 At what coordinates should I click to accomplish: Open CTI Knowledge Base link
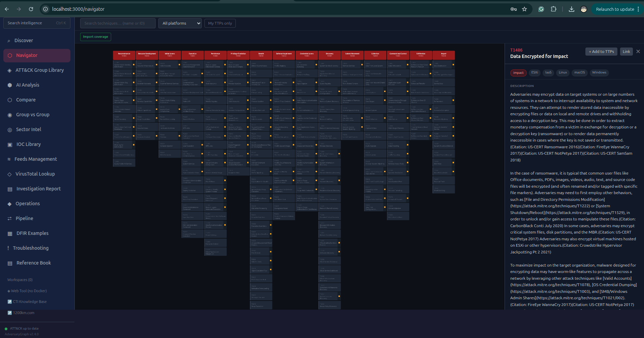pos(27,302)
